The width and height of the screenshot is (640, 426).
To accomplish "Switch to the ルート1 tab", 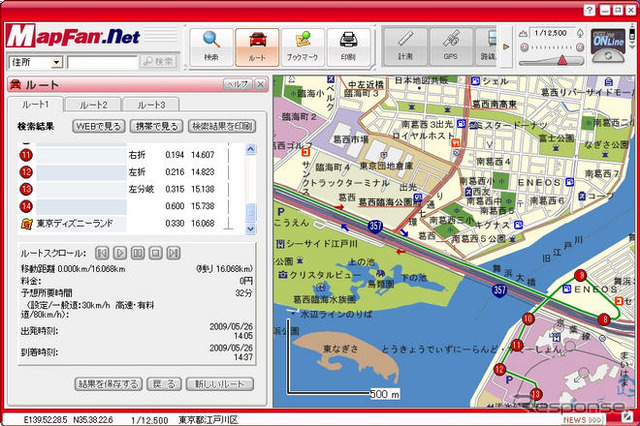I will [x=36, y=104].
